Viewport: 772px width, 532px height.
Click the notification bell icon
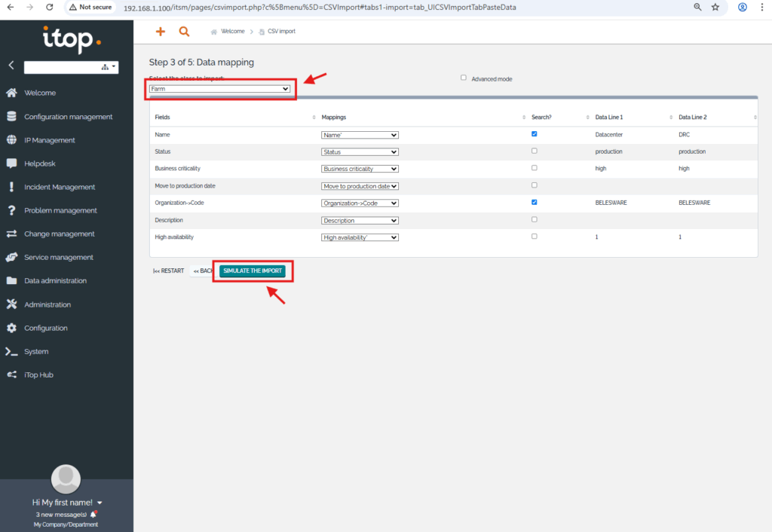[x=93, y=515]
